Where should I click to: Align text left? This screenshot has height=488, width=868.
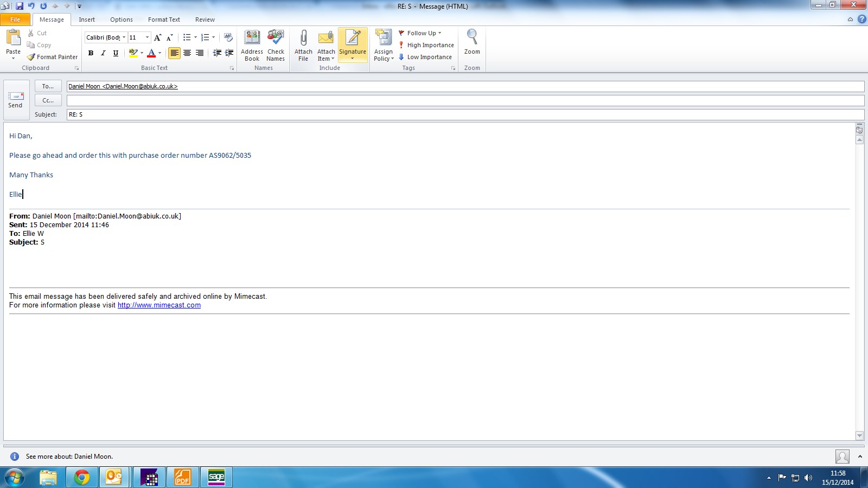(x=174, y=53)
